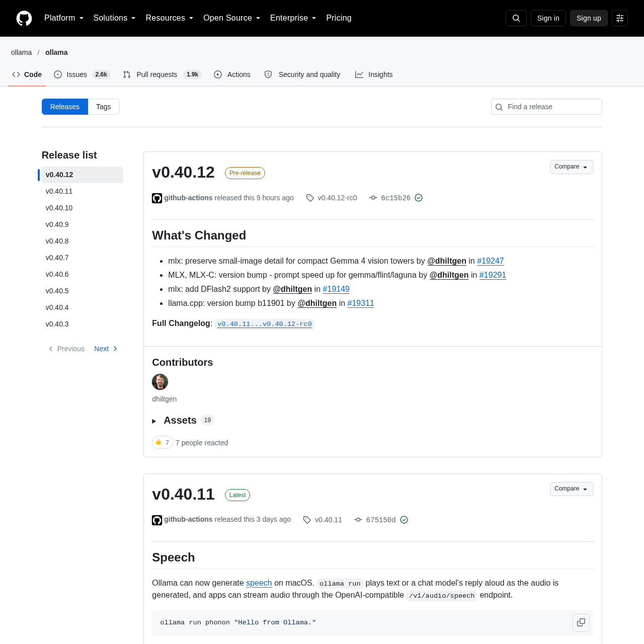Open the ollama owner link in breadcrumb

[x=22, y=52]
